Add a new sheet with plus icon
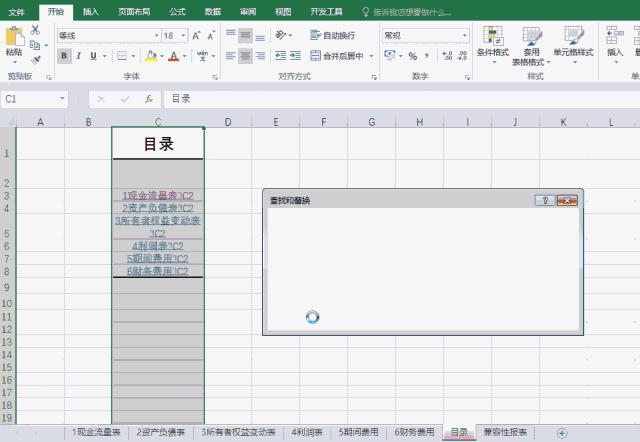Image resolution: width=640 pixels, height=442 pixels. 562,433
